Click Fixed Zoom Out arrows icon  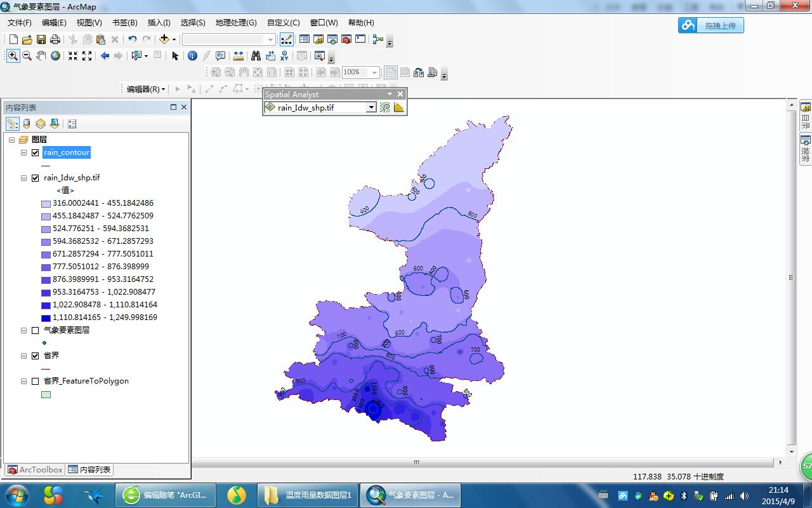87,56
